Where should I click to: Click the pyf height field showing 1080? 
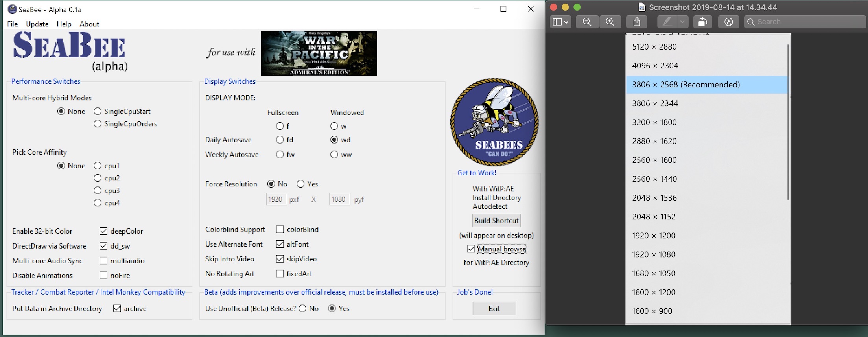click(x=339, y=199)
